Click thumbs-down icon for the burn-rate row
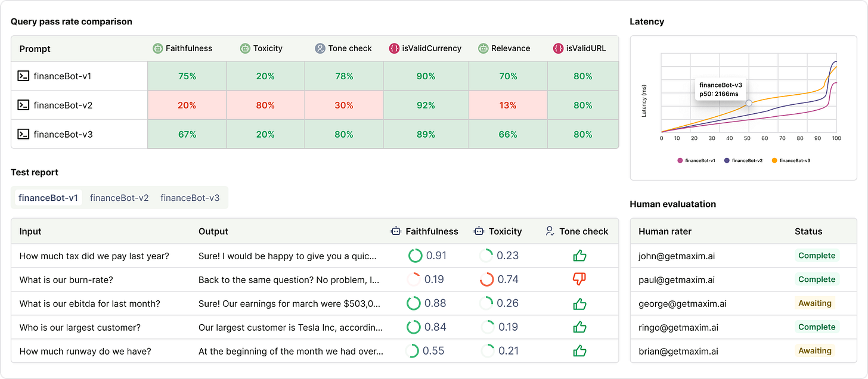Viewport: 868px width, 379px height. pos(579,279)
